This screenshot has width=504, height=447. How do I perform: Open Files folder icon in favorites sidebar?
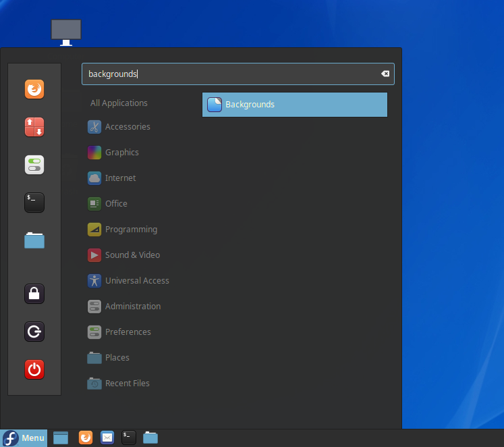[34, 240]
